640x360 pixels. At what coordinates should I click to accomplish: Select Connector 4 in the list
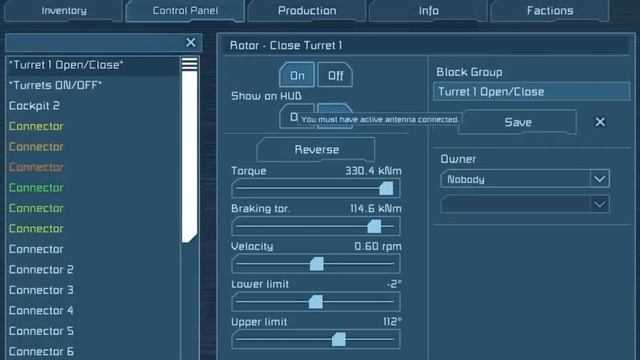point(93,310)
